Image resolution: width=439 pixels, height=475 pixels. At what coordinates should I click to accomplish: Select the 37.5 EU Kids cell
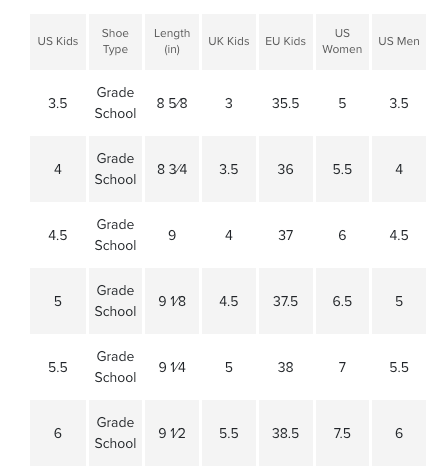click(x=286, y=301)
